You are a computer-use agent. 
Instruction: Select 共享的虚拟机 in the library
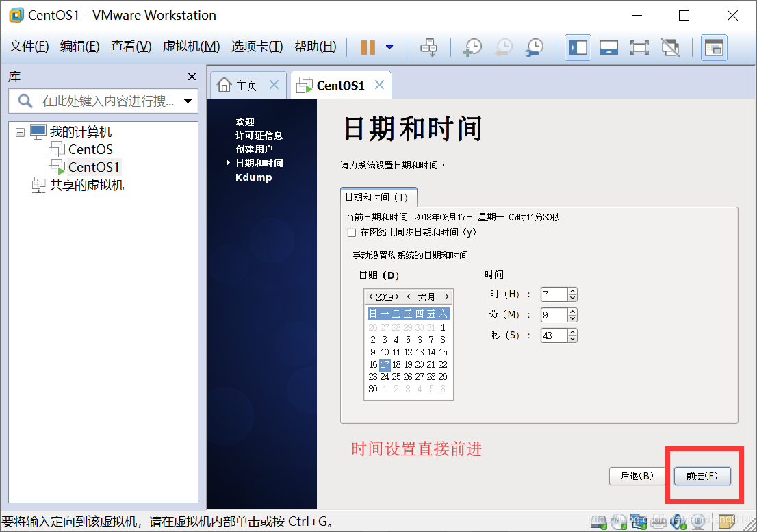[87, 186]
